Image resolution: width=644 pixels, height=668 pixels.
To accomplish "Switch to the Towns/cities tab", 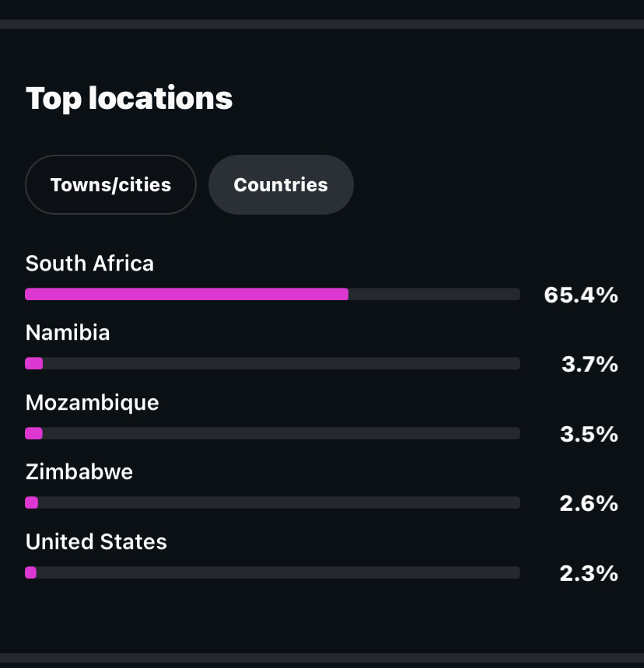I will coord(110,184).
